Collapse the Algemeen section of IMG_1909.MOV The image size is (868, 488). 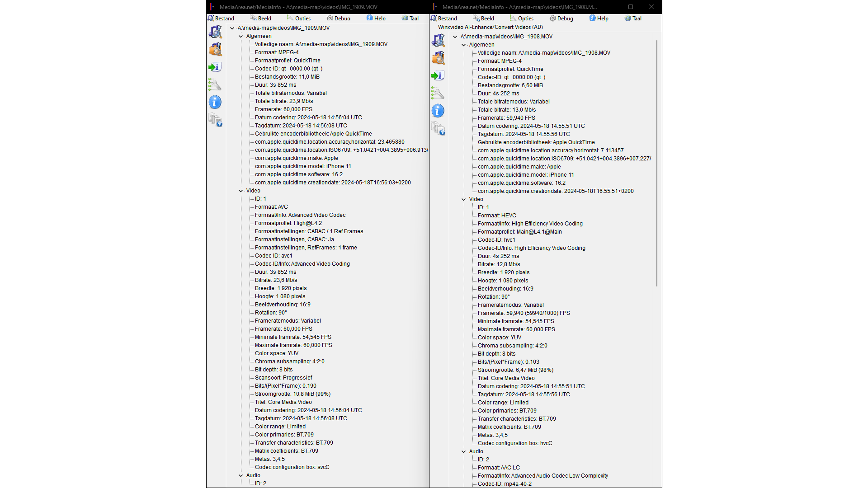[x=241, y=36]
